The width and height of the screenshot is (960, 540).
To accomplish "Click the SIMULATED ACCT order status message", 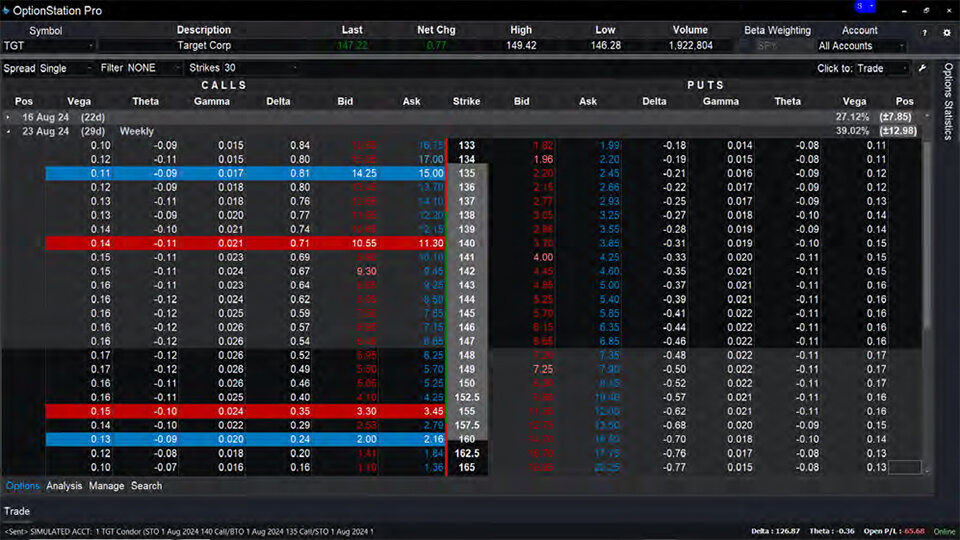I will 189,531.
